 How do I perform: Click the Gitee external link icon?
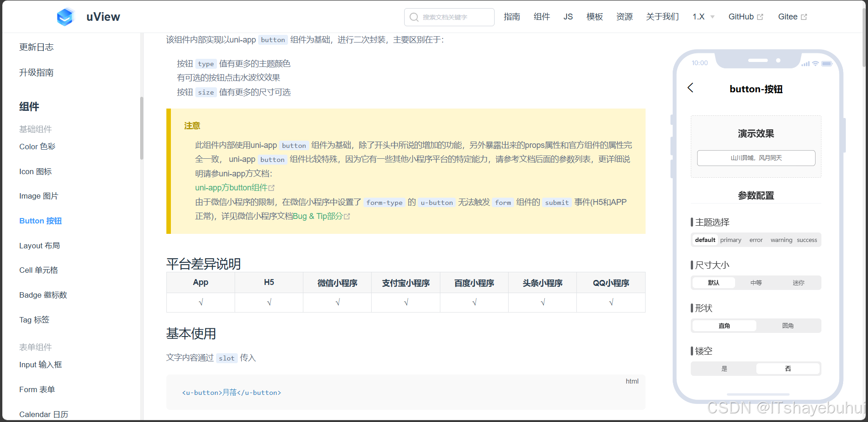point(804,17)
